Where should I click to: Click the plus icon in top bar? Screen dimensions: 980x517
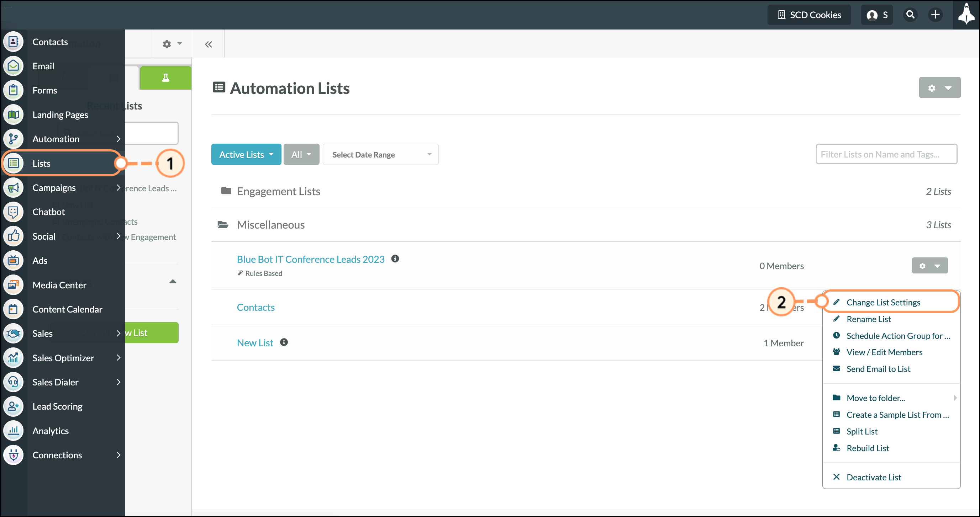pos(935,15)
